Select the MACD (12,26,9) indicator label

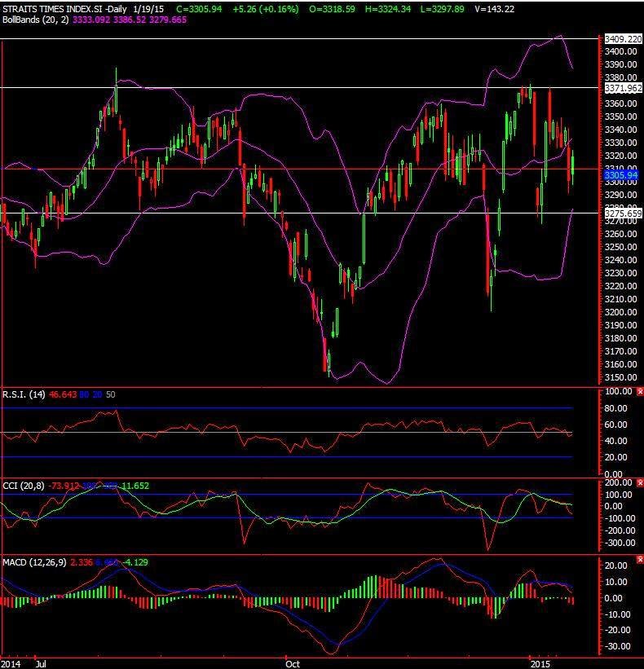coord(34,562)
